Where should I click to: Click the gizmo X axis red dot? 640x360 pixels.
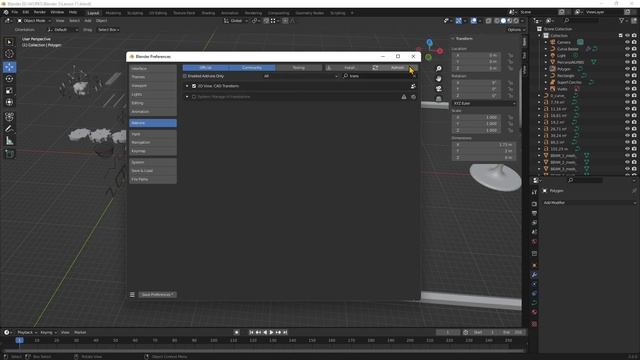tap(440, 51)
